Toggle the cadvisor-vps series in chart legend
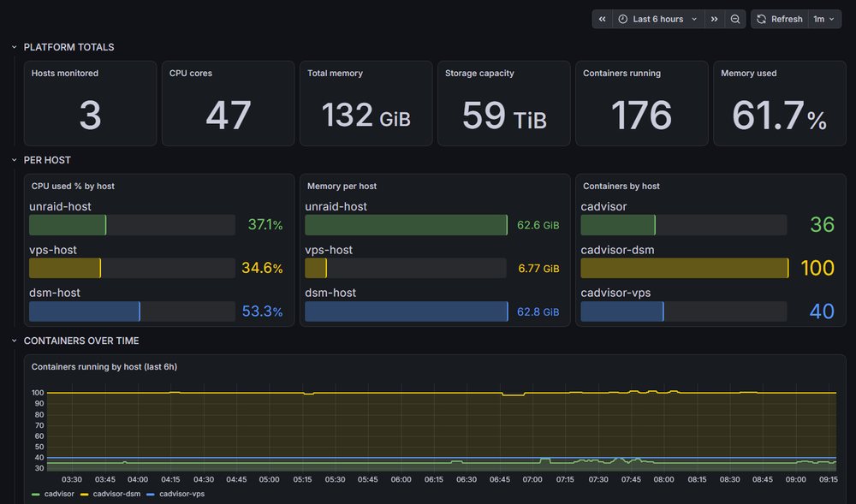 (181, 494)
